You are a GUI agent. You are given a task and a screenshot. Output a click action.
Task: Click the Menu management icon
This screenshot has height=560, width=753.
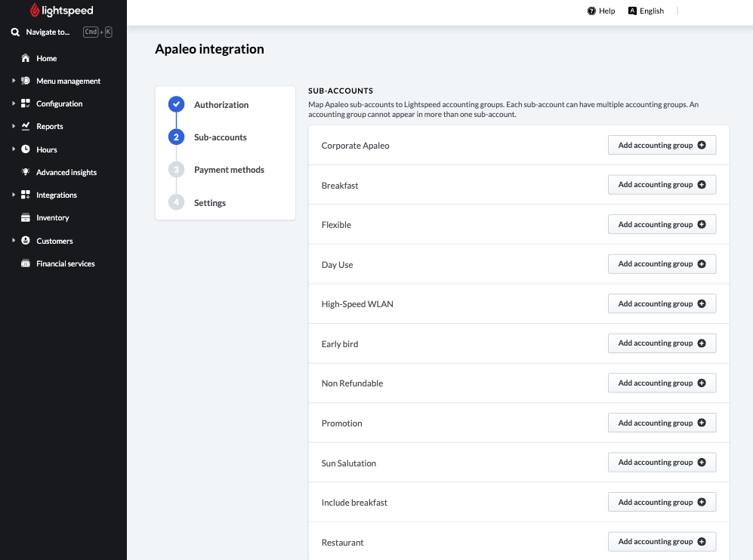[26, 81]
